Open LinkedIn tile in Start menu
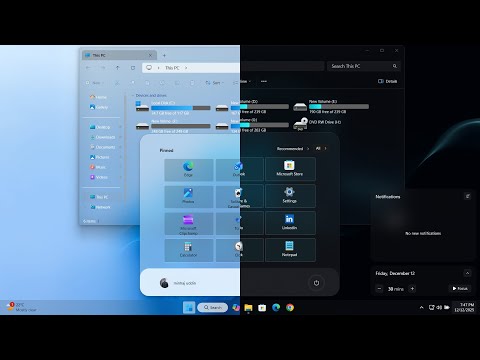 coord(290,224)
